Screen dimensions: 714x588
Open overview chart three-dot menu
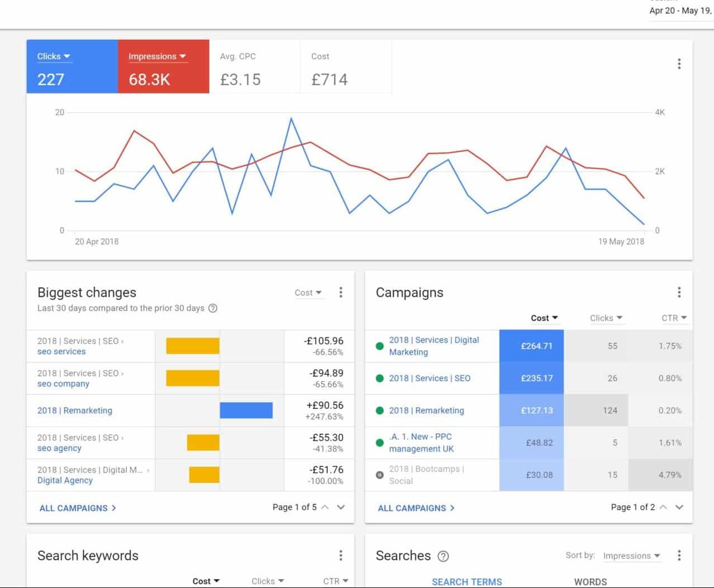pos(679,64)
